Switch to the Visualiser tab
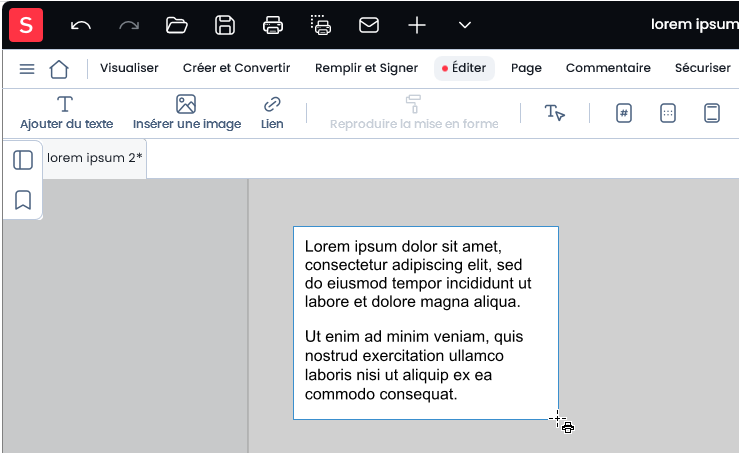Viewport: 739px width, 453px height. (x=129, y=68)
